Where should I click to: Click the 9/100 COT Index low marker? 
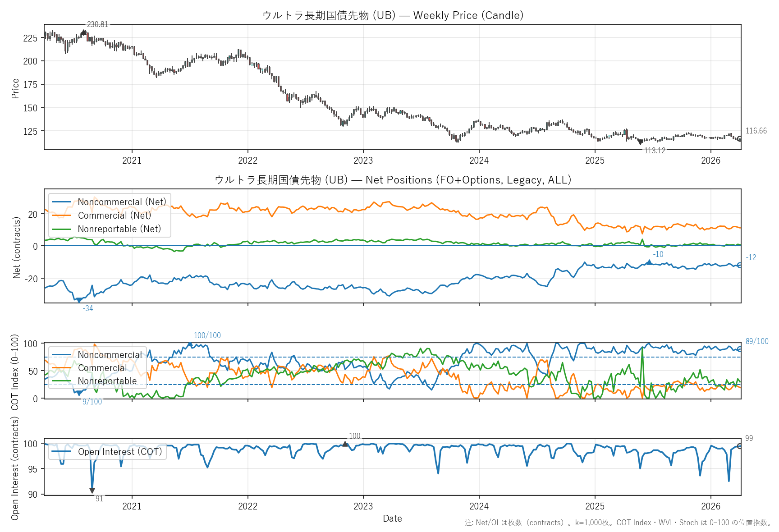pos(79,394)
